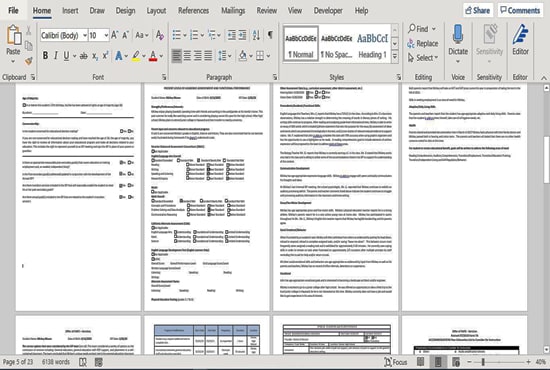Click the Cut scissors icon
Screen dimensions: 550x370
pyautogui.click(x=29, y=31)
